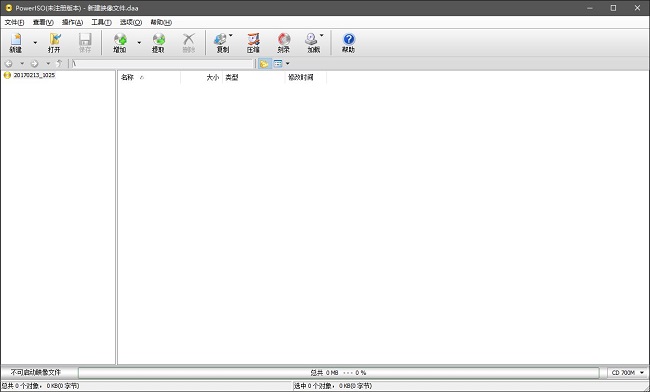Open the 查看(V) menu
Viewport: 650px width, 392px height.
pyautogui.click(x=43, y=22)
